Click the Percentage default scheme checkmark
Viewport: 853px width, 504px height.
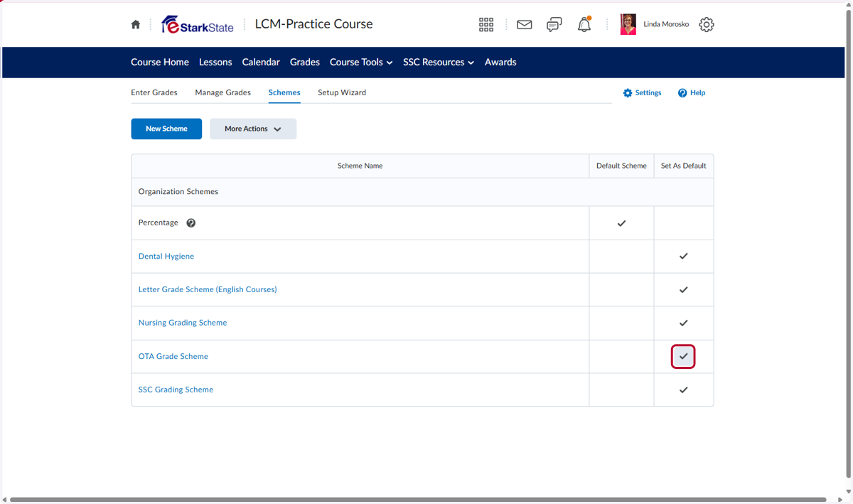[x=621, y=223]
